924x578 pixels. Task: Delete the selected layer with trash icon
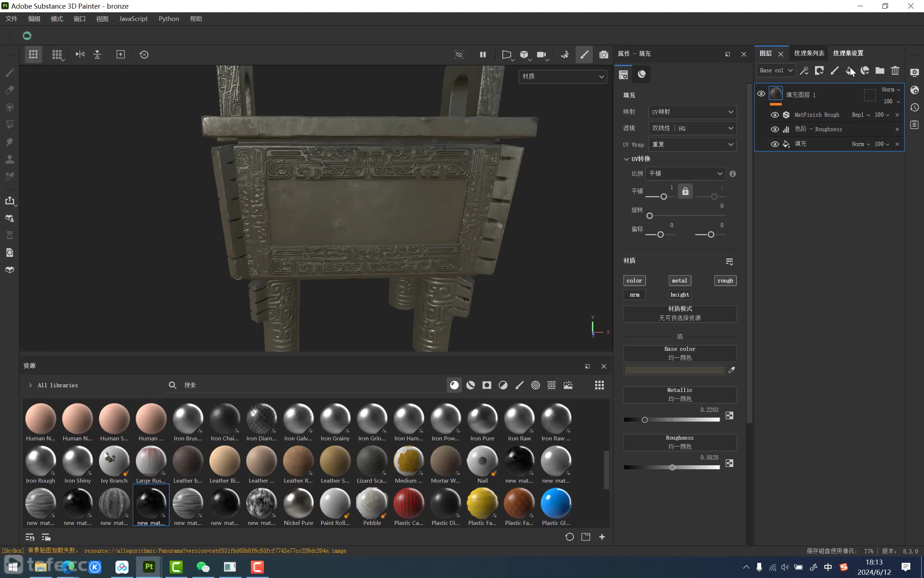[895, 70]
